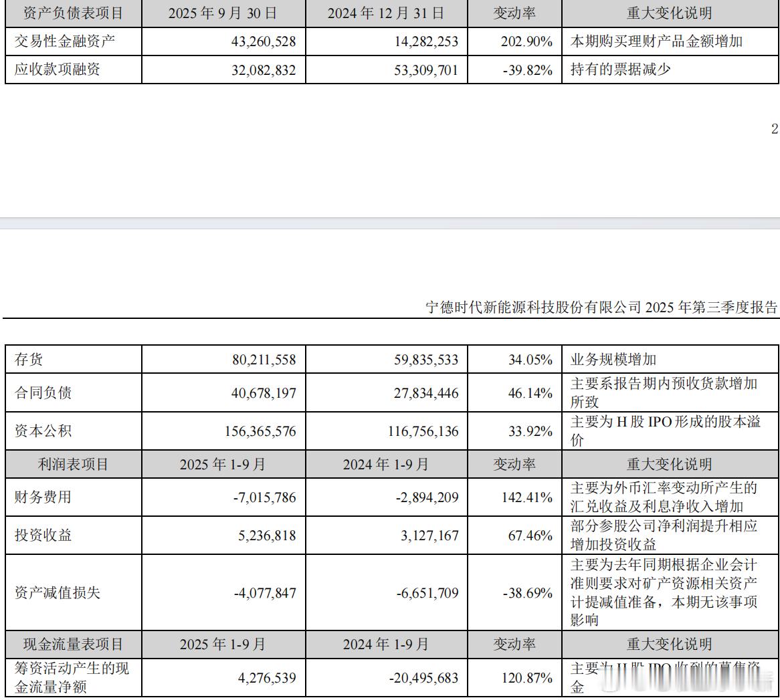
Task: Click the 筹资活动产生的现金流量净额 row label
Action: pos(72,678)
